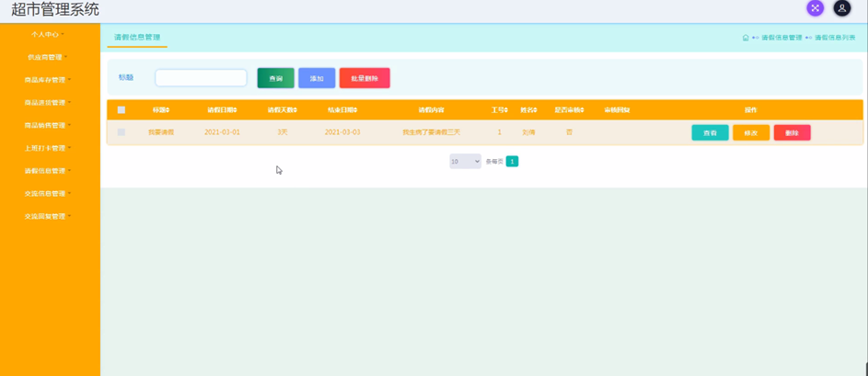Click the 请假内容 column header
The width and height of the screenshot is (868, 376).
pos(431,110)
